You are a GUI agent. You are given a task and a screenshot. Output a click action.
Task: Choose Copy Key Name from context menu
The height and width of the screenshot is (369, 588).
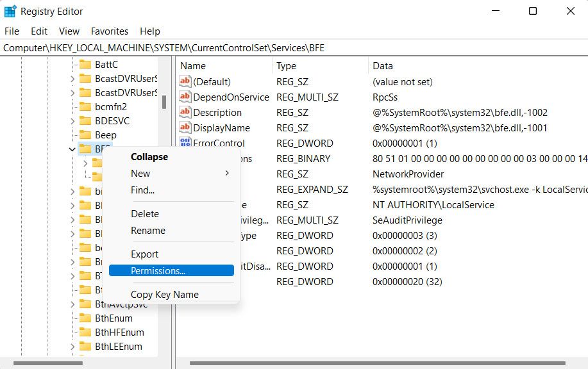click(171, 295)
